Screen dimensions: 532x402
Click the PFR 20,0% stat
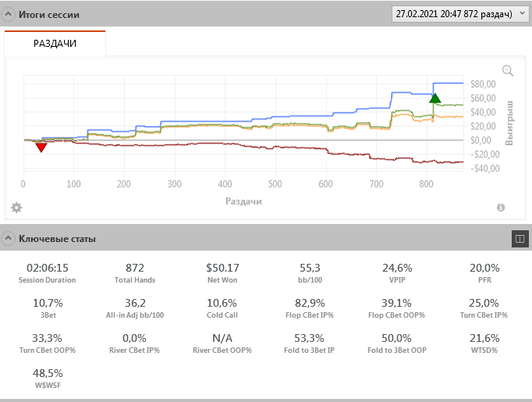pyautogui.click(x=484, y=272)
